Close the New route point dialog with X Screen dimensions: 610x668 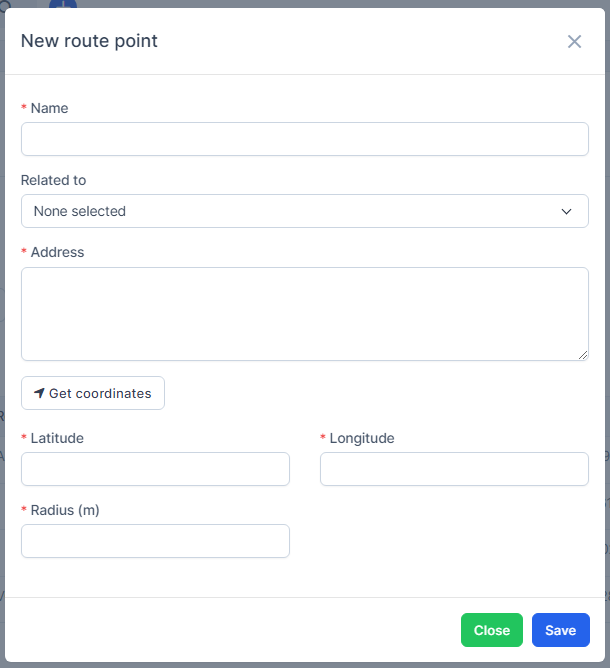click(574, 41)
